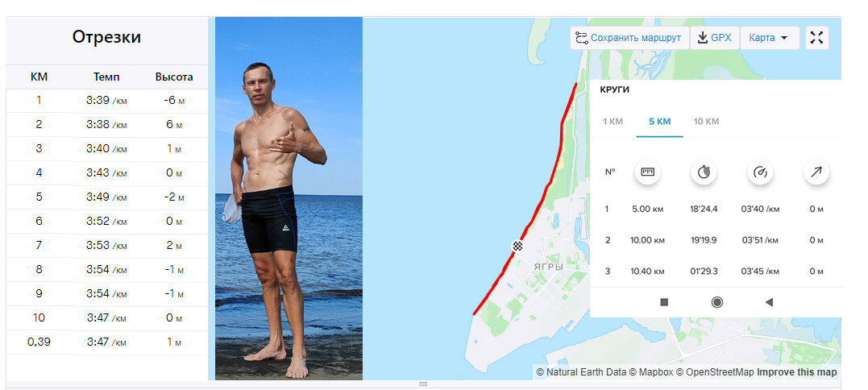Click the checkered finish marker on route
Image resolution: width=868 pixels, height=390 pixels.
pyautogui.click(x=517, y=247)
